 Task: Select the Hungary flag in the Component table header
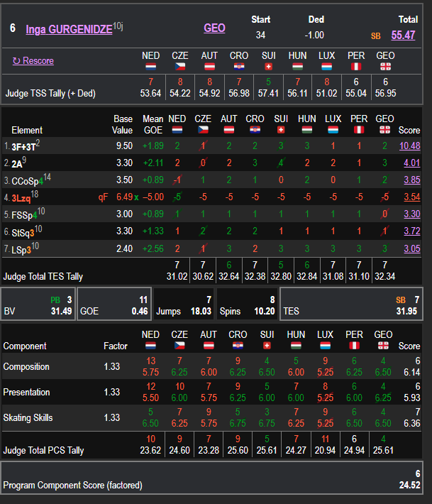(297, 346)
